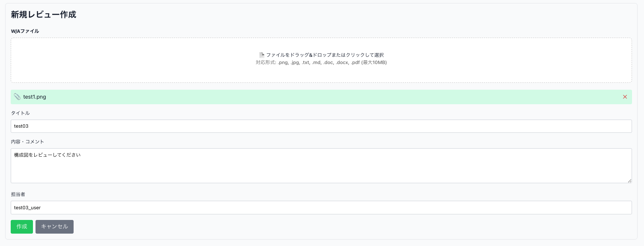Click the 担当者 field label
644x246 pixels.
pos(18,194)
